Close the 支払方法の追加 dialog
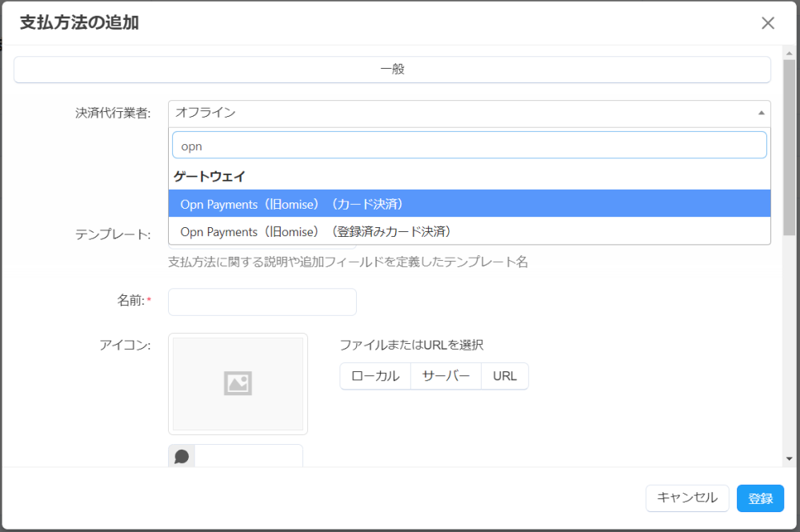 tap(768, 23)
